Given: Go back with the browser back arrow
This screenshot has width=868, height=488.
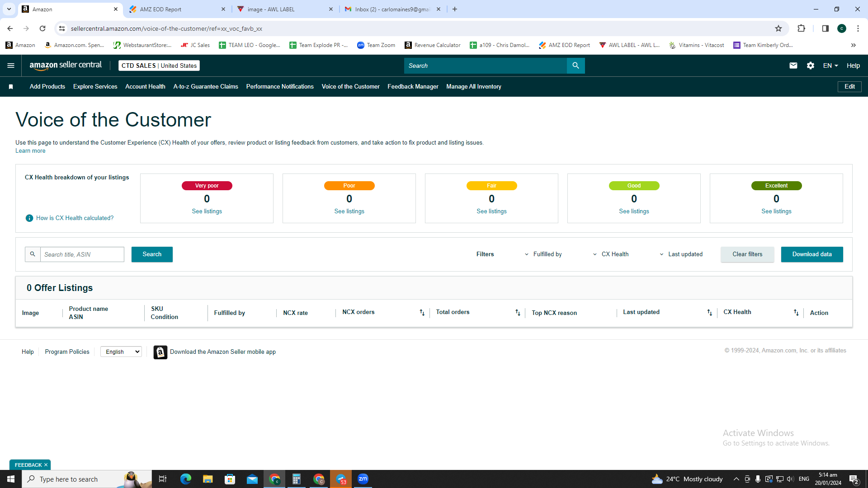Looking at the screenshot, I should click(10, 28).
